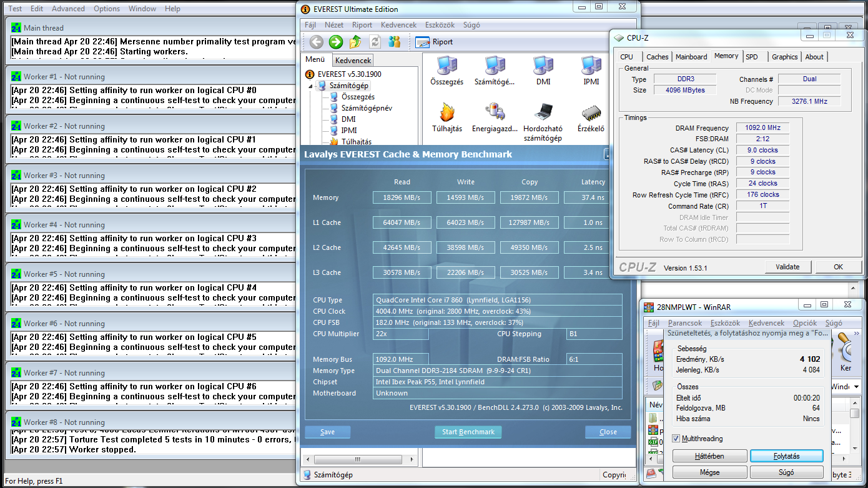This screenshot has height=488, width=868.
Task: Click the Mégse button in WinRAR dialog
Action: 709,472
